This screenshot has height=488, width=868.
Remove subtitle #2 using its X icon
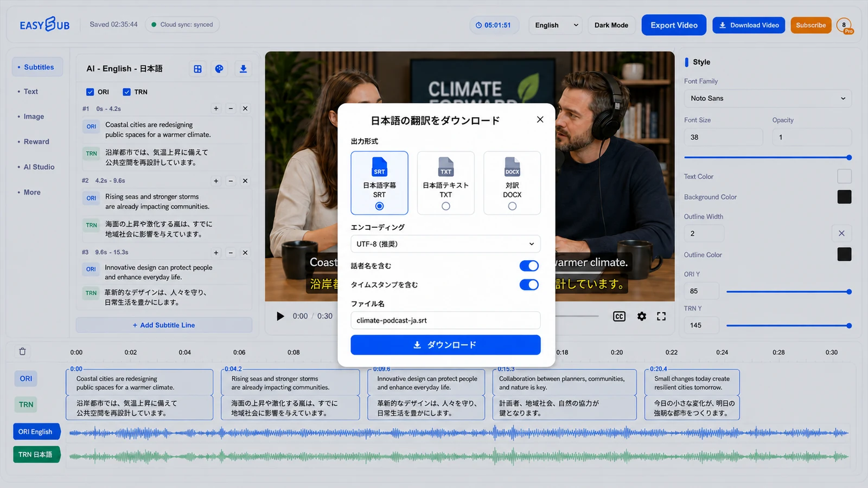245,181
